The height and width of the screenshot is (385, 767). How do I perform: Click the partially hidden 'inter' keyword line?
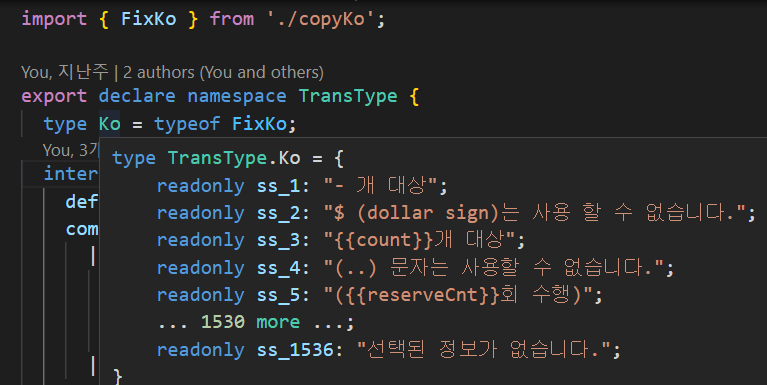[x=71, y=174]
